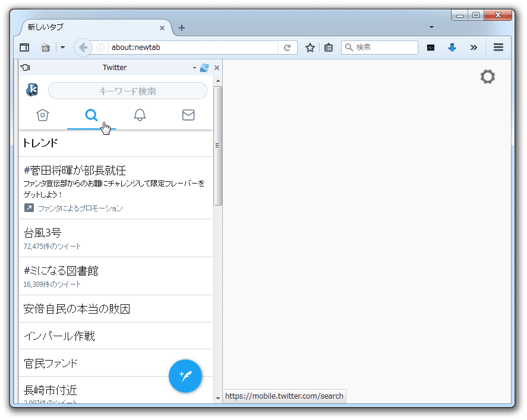The height and width of the screenshot is (420, 527).
Task: Open the Twitter notifications bell tab
Action: [x=140, y=115]
